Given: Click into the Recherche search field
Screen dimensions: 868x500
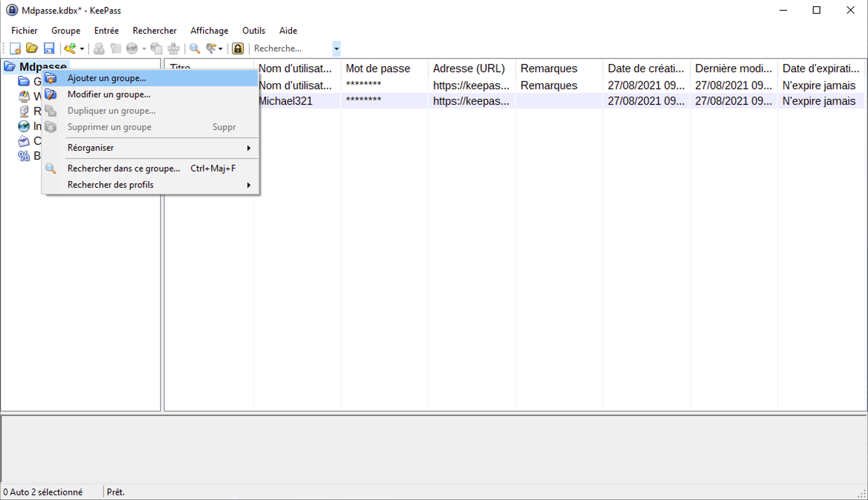Looking at the screenshot, I should click(x=291, y=49).
